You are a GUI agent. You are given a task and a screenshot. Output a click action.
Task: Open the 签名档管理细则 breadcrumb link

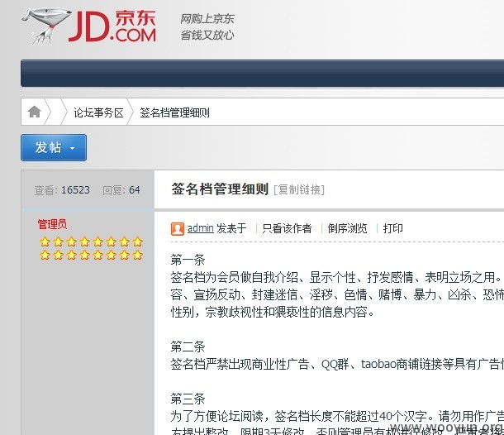(174, 112)
